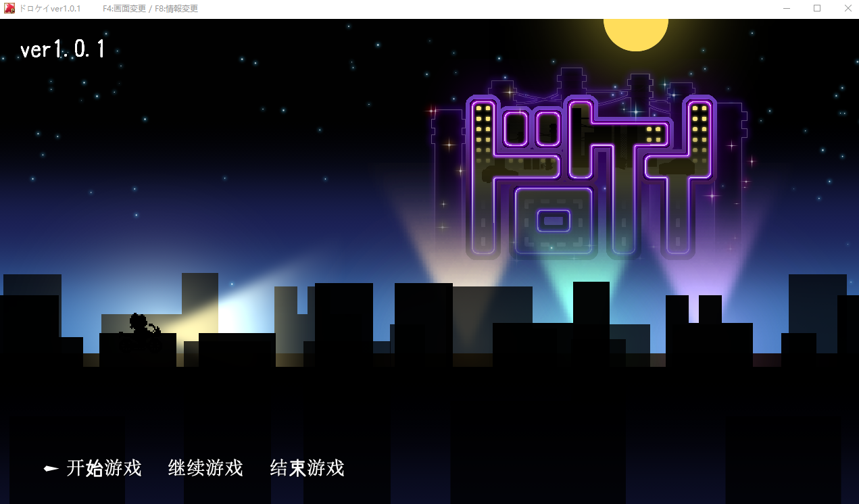This screenshot has height=504, width=859.
Task: Click the small lit windows in logo's middle
Action: (x=654, y=134)
